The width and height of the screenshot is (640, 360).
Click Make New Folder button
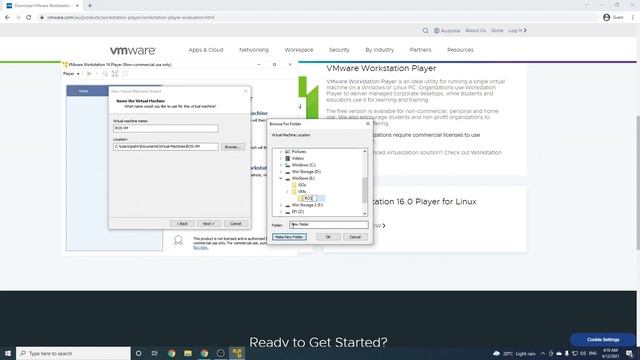pyautogui.click(x=289, y=237)
